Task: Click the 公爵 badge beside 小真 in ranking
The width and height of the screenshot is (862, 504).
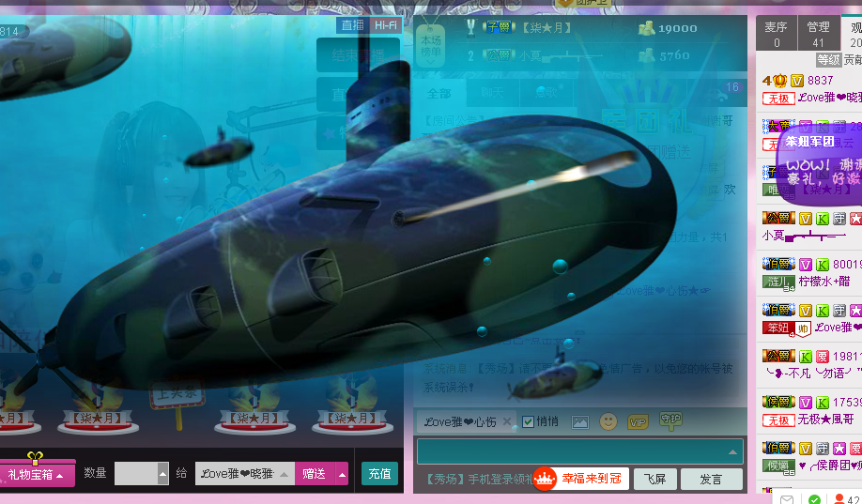Action: [x=499, y=55]
